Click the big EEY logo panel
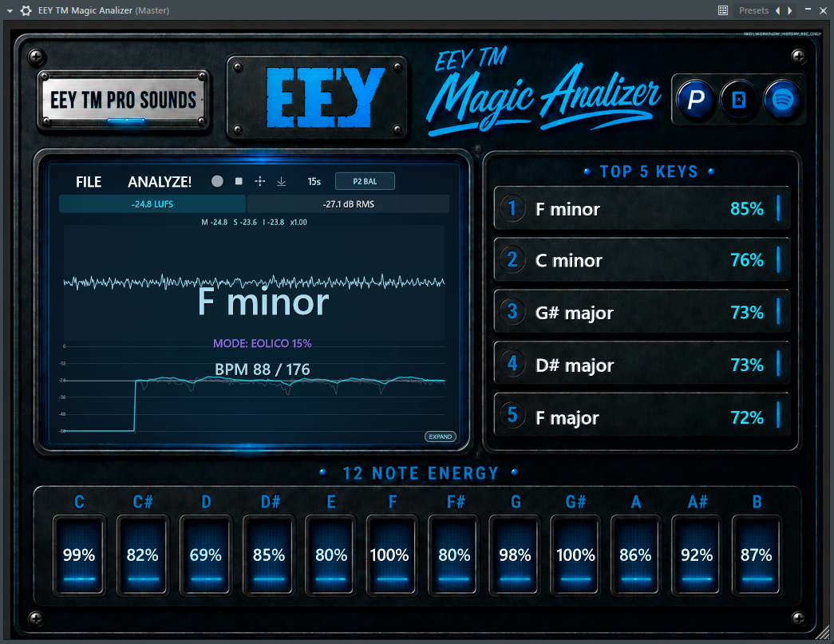 coord(318,98)
